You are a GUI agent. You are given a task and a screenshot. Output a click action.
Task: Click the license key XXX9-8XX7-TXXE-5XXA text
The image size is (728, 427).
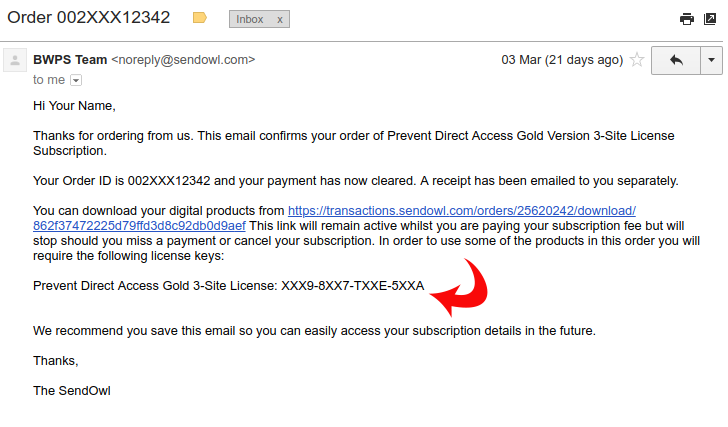point(352,286)
